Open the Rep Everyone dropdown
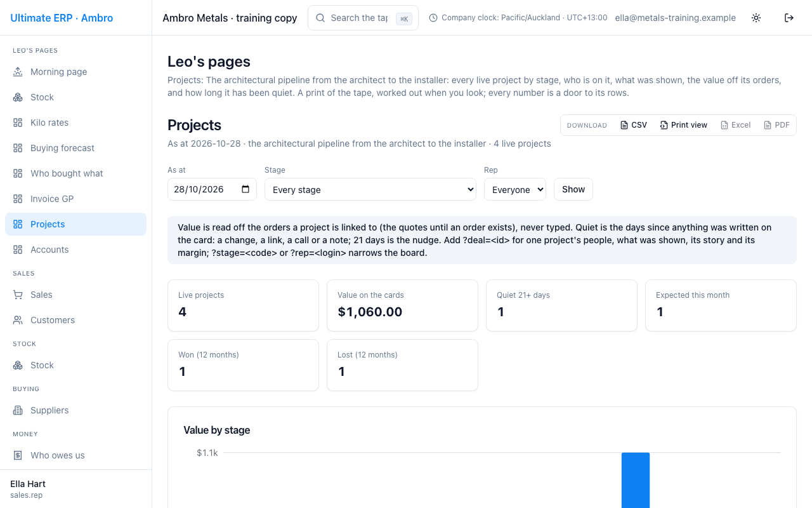The image size is (812, 508). tap(515, 189)
